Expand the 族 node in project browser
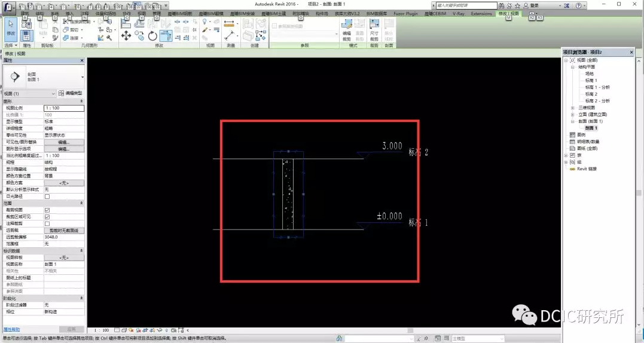Viewport: 644px width, 343px height. pos(566,155)
